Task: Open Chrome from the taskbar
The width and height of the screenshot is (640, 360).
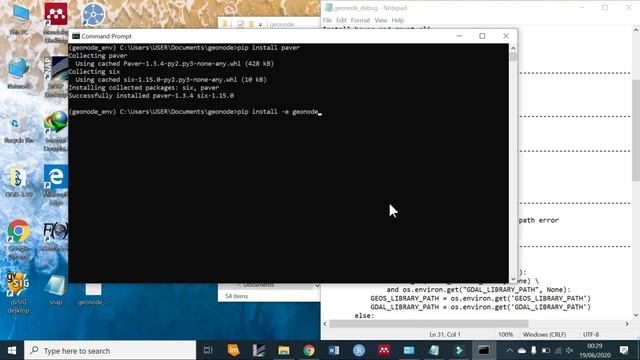Action: tap(309, 350)
